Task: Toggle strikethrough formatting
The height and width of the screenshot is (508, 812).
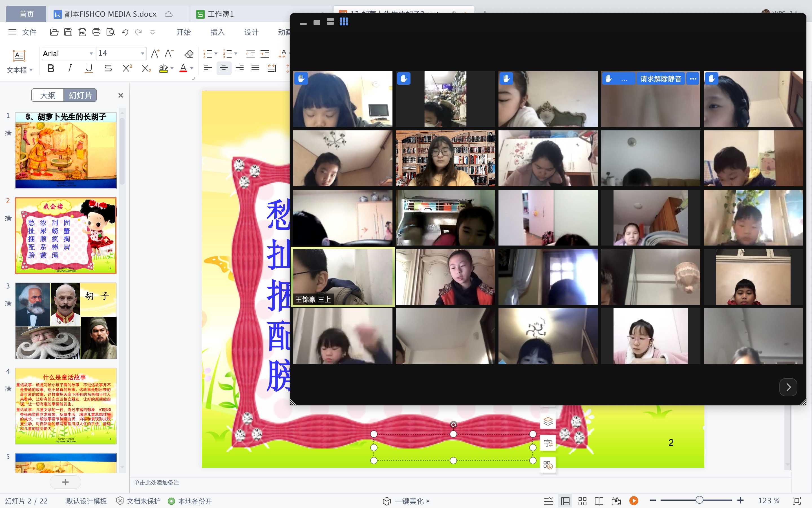Action: pyautogui.click(x=108, y=69)
